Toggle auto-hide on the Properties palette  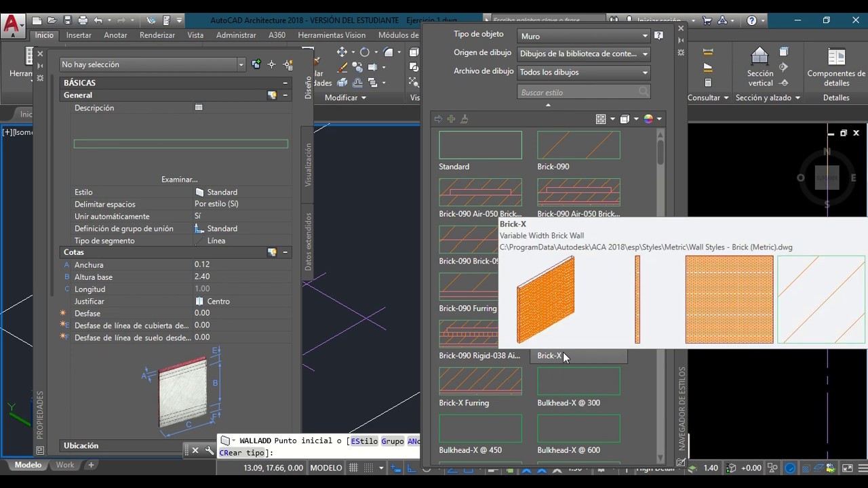tap(40, 66)
